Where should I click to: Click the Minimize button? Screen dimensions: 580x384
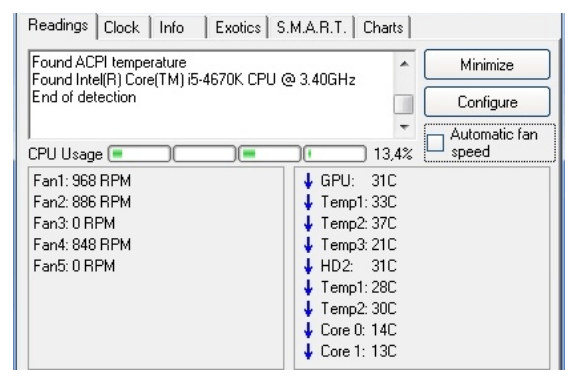tap(487, 65)
